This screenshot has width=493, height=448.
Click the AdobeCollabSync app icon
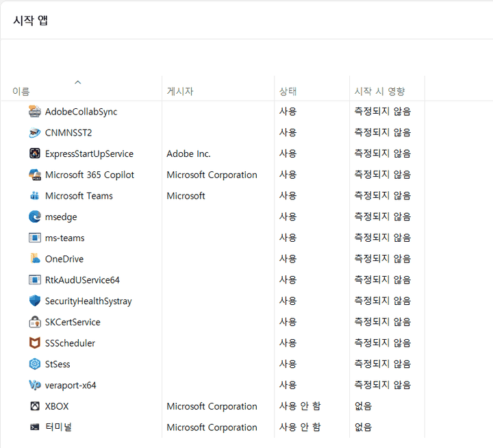pyautogui.click(x=35, y=112)
